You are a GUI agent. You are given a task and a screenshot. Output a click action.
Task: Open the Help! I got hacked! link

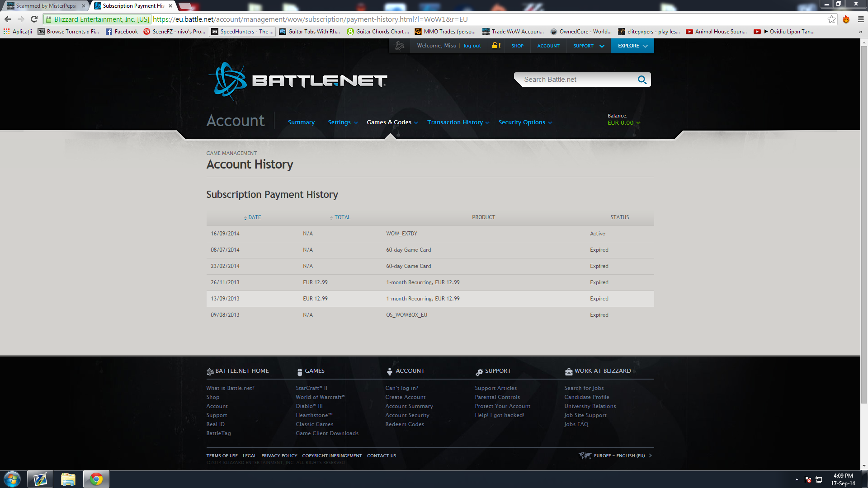pos(500,415)
